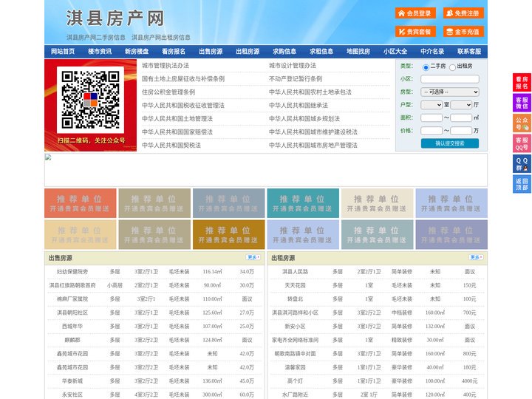Open the 厅 hall count dropdown
Screen dimensions: 532x399
point(461,105)
